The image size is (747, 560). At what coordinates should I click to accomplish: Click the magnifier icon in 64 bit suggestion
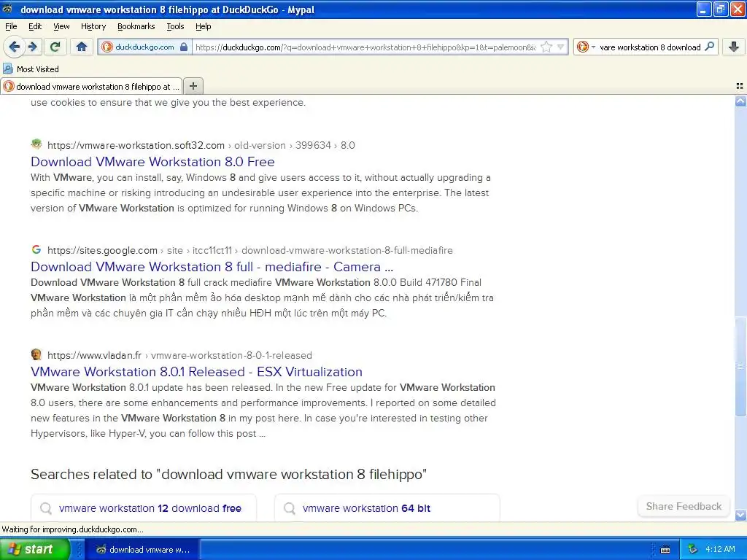(x=289, y=508)
